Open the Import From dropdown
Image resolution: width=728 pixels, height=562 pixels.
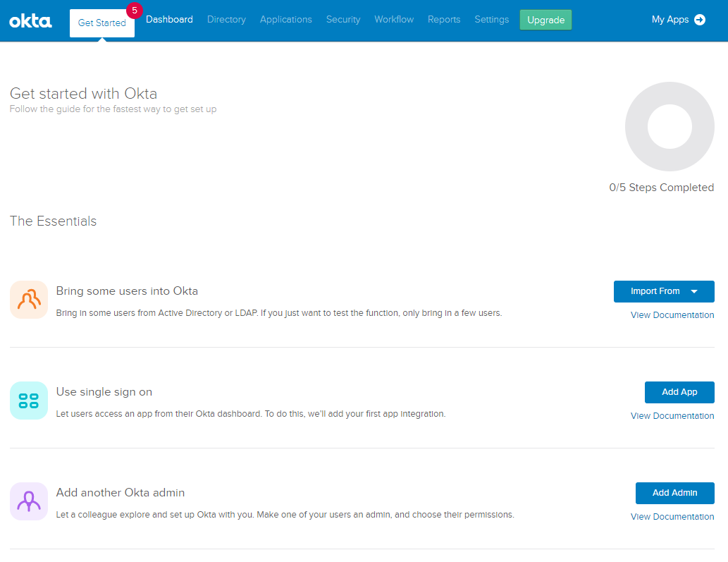663,291
